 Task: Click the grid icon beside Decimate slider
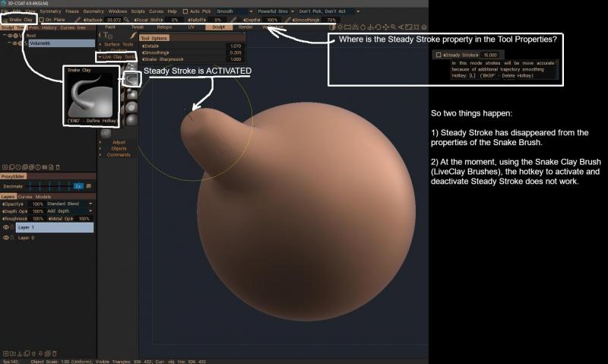[88, 185]
